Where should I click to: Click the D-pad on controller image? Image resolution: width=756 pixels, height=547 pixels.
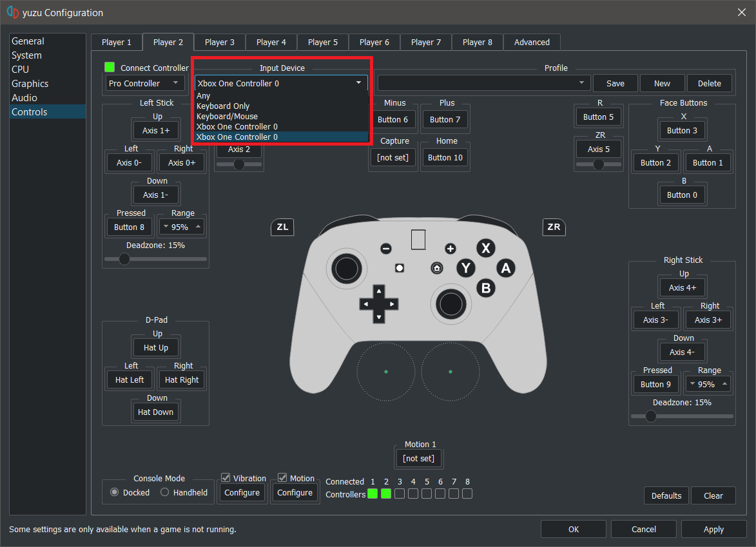pos(379,304)
